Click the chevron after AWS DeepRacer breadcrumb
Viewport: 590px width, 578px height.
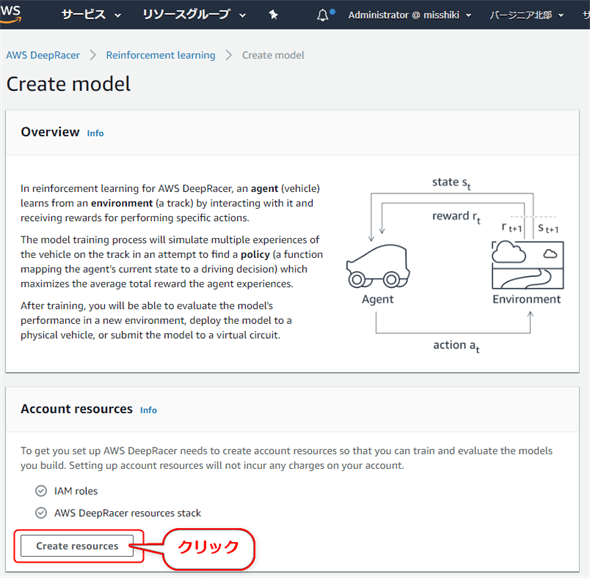pyautogui.click(x=93, y=55)
